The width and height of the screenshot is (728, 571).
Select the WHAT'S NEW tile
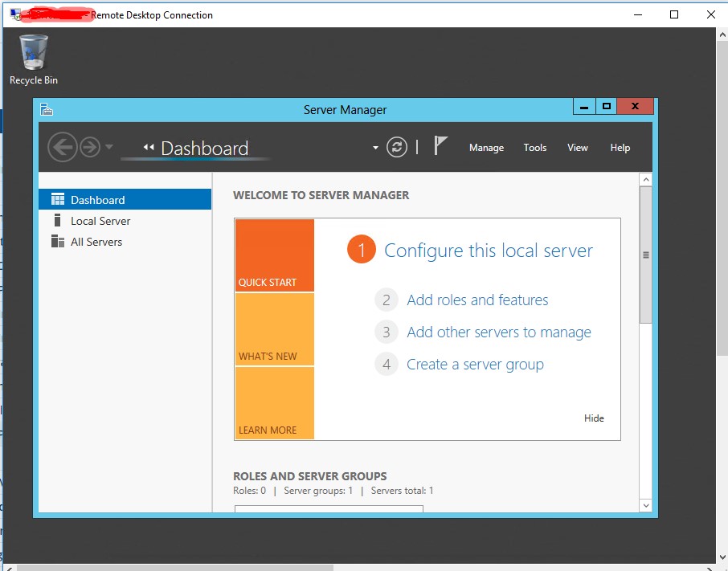tap(274, 329)
